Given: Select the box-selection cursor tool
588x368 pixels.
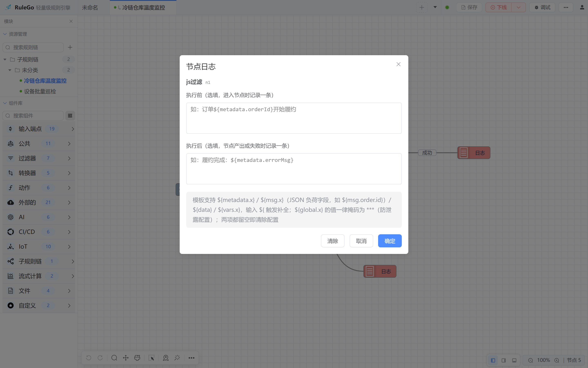Looking at the screenshot, I should point(151,358).
